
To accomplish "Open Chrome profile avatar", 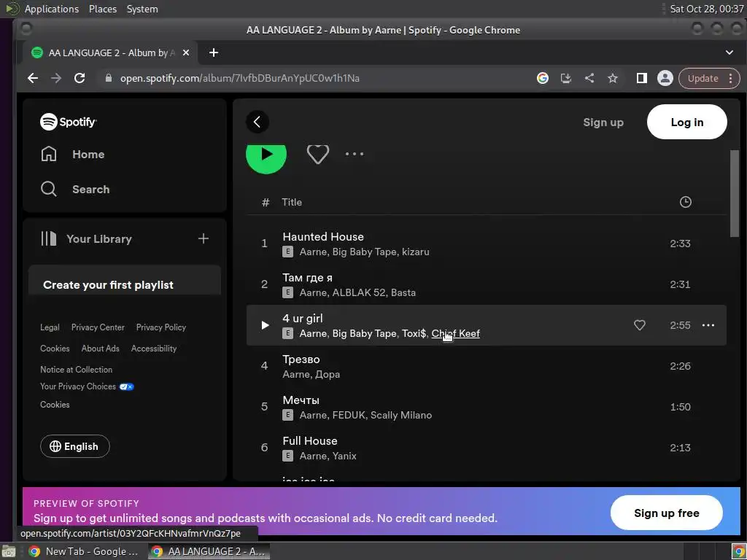I will [665, 78].
